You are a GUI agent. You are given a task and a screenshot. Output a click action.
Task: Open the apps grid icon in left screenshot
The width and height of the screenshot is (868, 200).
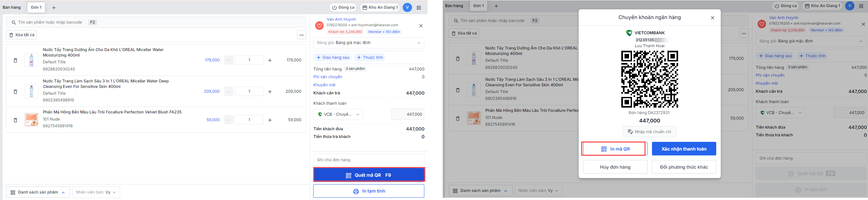[419, 7]
